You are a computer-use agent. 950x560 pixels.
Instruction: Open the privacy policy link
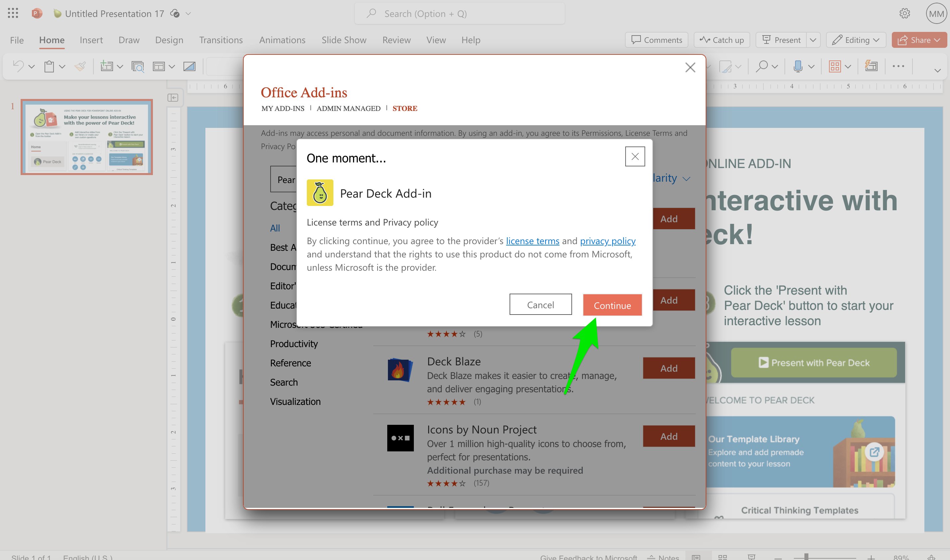[x=608, y=241]
